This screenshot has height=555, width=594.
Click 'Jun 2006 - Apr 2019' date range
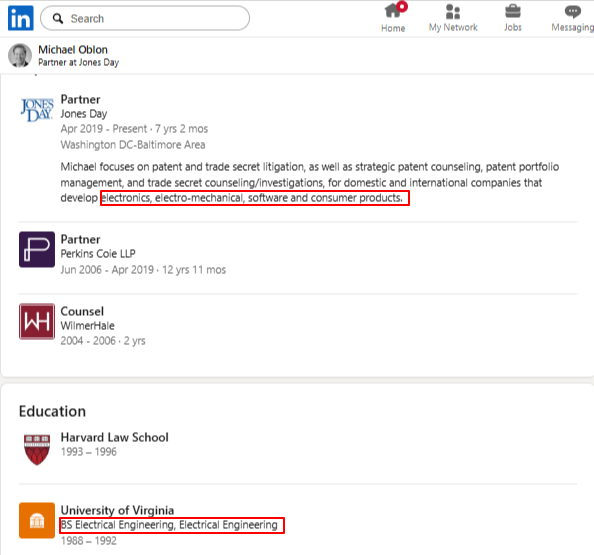pos(107,270)
